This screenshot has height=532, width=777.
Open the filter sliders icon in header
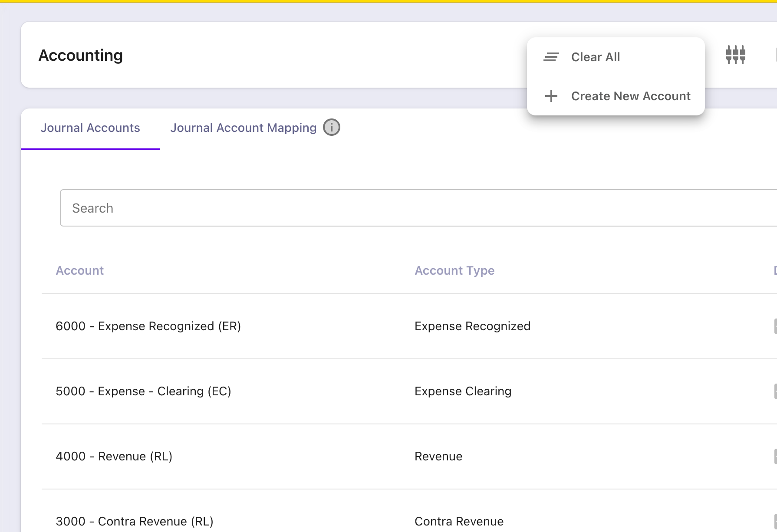coord(735,55)
